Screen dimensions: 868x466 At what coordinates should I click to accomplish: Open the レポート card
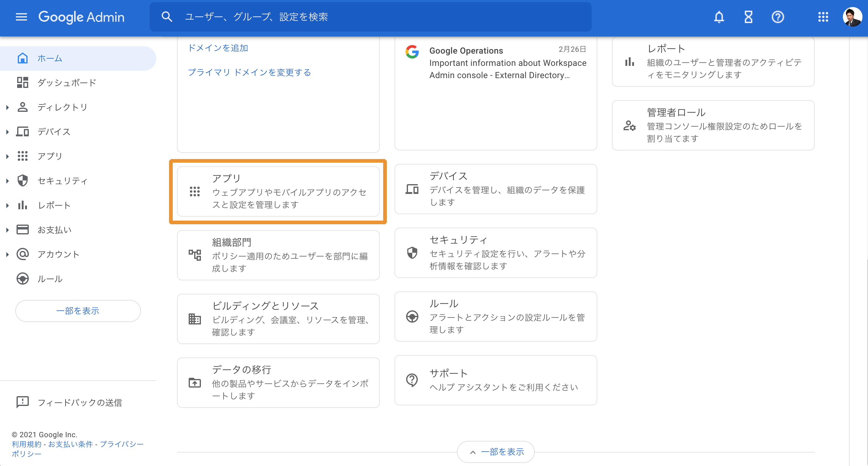point(713,62)
